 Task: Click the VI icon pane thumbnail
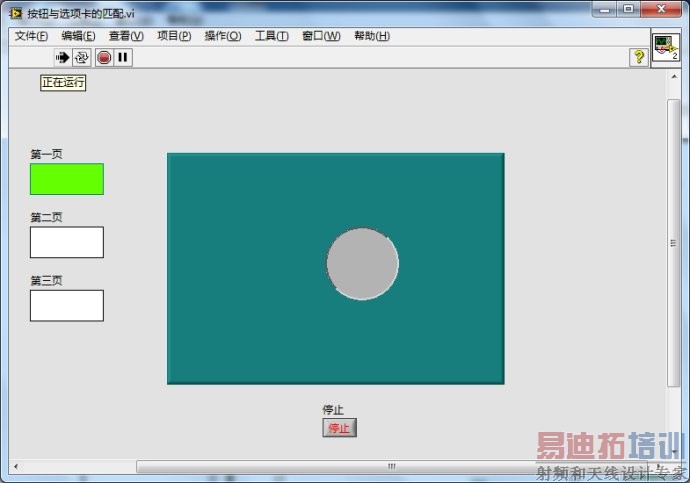click(666, 47)
